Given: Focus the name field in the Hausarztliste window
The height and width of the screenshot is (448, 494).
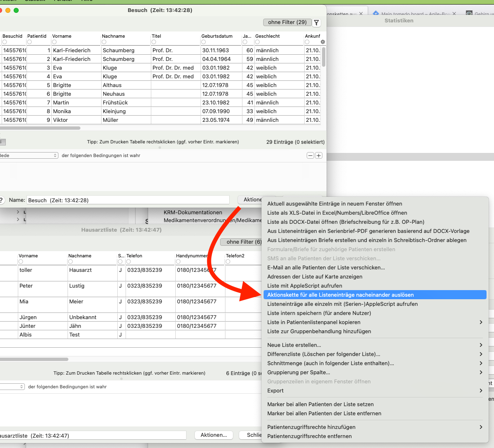Looking at the screenshot, I should click(93, 436).
